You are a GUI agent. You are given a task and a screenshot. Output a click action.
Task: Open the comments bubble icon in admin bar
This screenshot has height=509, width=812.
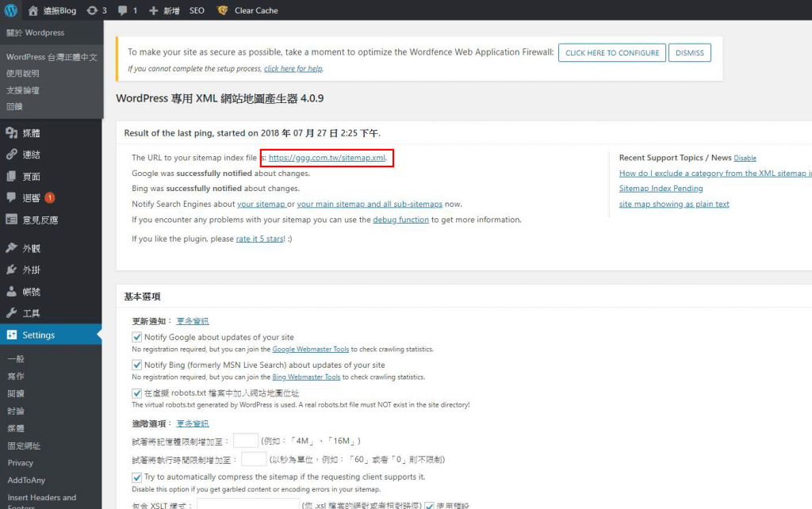[x=123, y=10]
